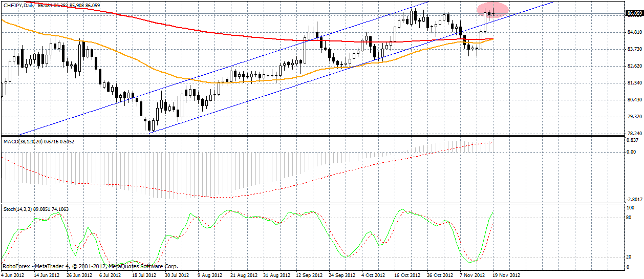Click the 4 Jun 2012 date label
Screen dimensions: 644x279
[x=13, y=275]
